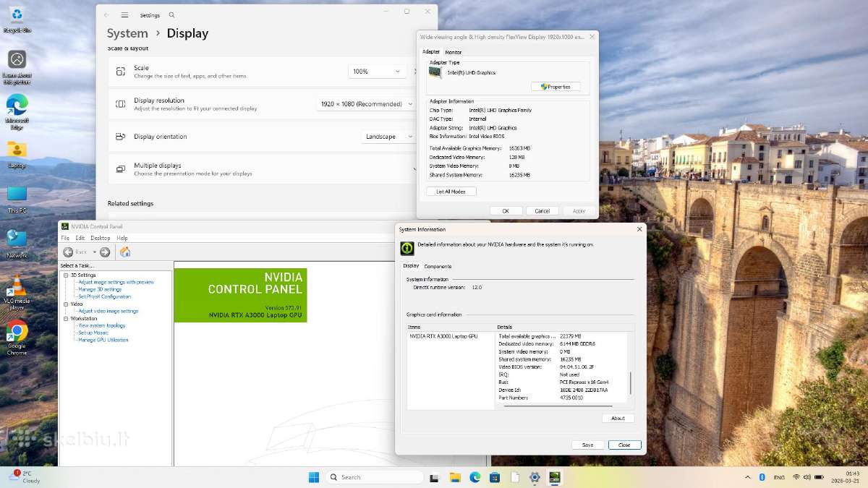Open 'Adjust video image settings' task
868x488 pixels.
[x=108, y=311]
